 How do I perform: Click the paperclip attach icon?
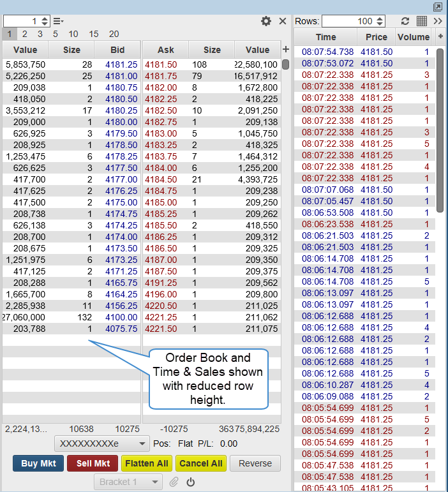coord(174,482)
